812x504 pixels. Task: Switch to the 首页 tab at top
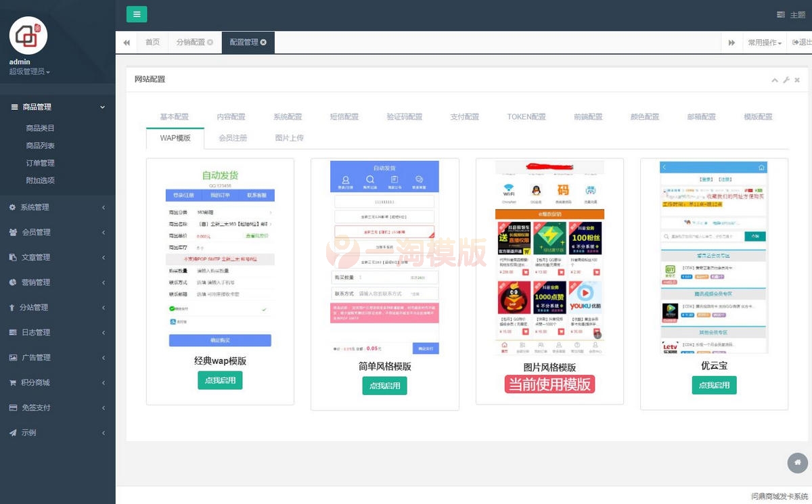pos(152,41)
